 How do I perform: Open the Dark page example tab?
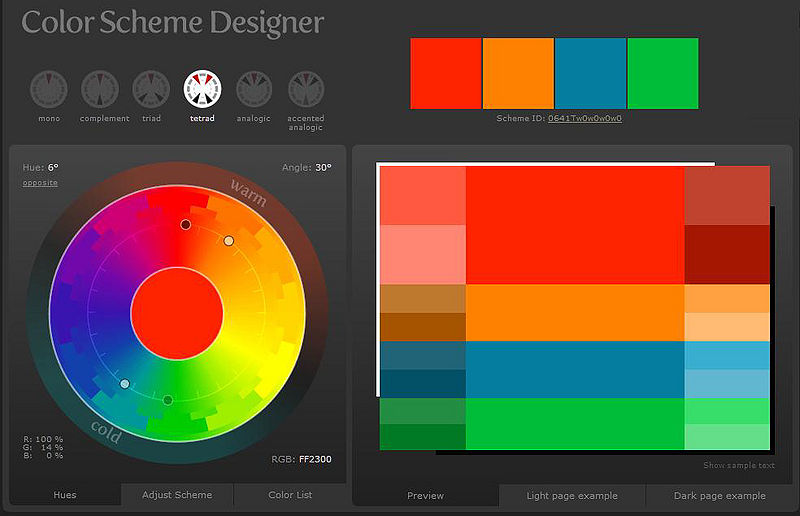719,495
